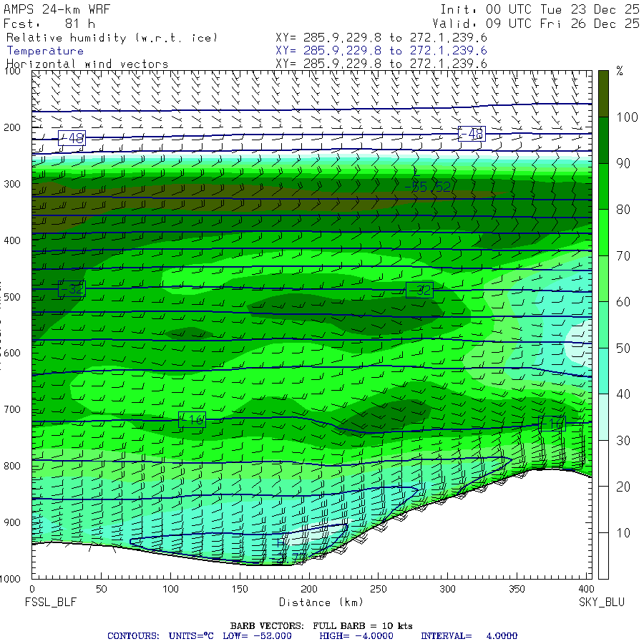Click the 'FSSL_BLF' endpoint label

[x=51, y=602]
